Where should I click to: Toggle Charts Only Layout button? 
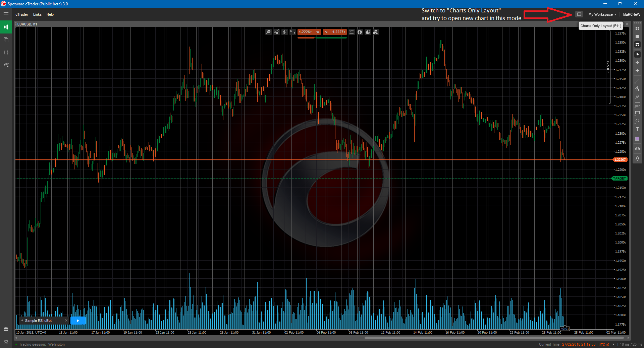point(579,14)
